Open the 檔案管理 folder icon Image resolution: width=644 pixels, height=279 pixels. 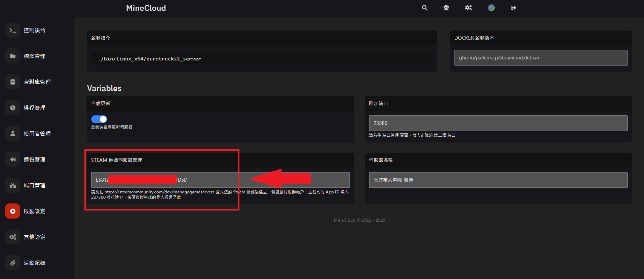pos(13,56)
